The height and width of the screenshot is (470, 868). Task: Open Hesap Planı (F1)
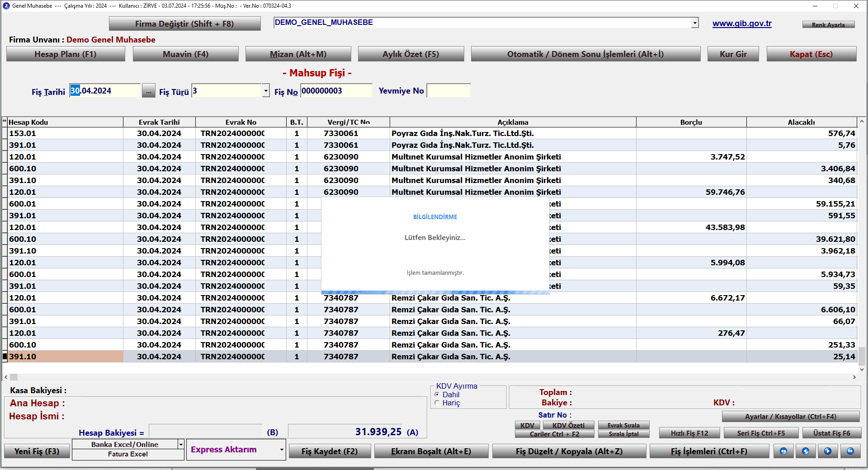tap(66, 54)
